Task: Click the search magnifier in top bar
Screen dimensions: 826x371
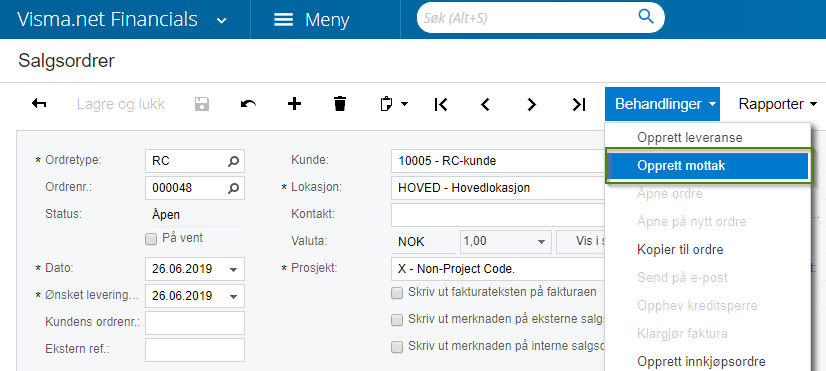Action: [x=645, y=17]
